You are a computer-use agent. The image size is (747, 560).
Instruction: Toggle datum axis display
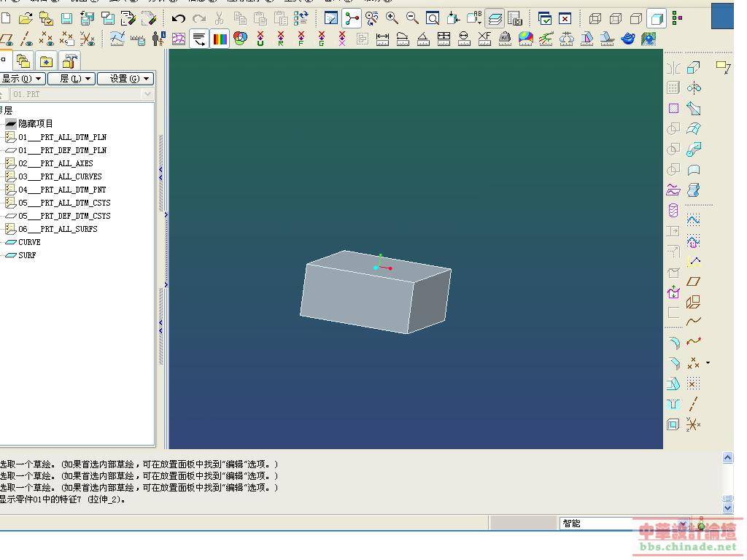coord(26,39)
